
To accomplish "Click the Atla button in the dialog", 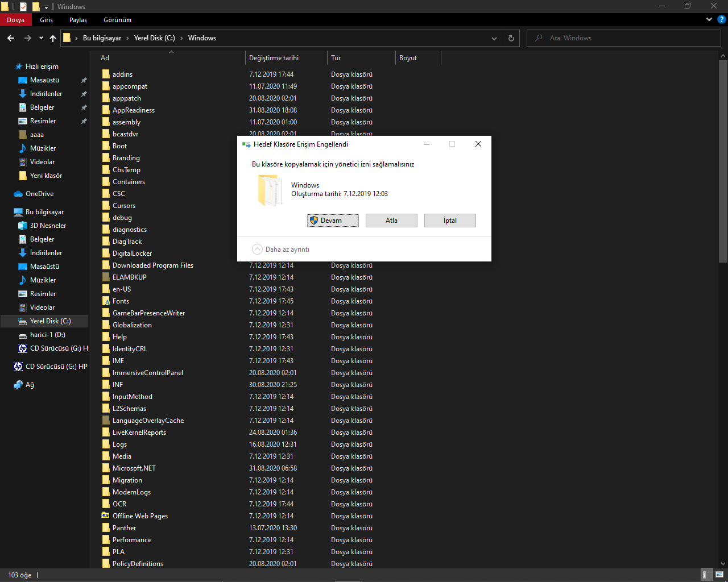I will pyautogui.click(x=391, y=221).
